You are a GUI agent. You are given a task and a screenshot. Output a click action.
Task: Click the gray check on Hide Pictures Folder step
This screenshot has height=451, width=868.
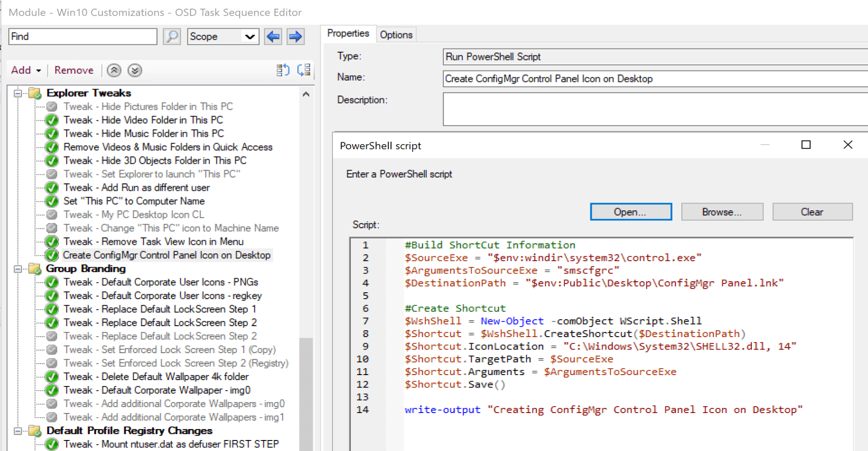point(51,106)
